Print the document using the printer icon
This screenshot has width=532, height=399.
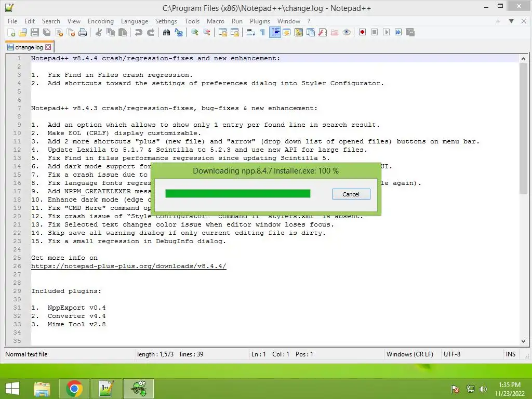pos(83,32)
